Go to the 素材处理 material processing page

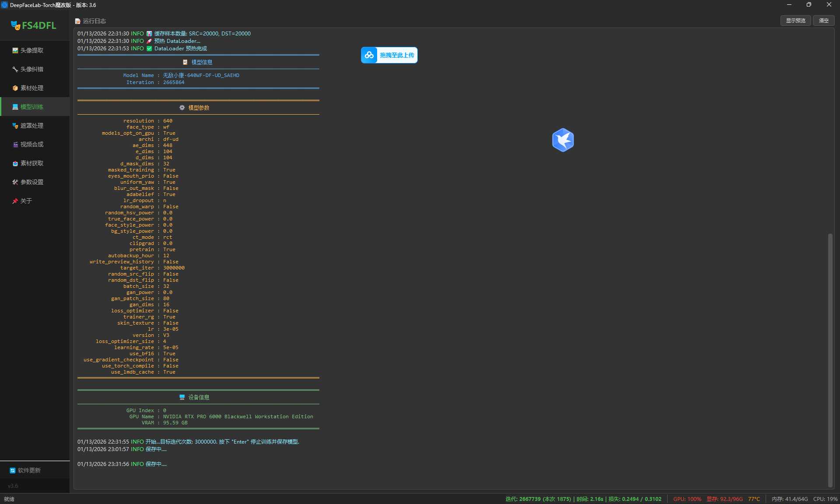pyautogui.click(x=31, y=88)
